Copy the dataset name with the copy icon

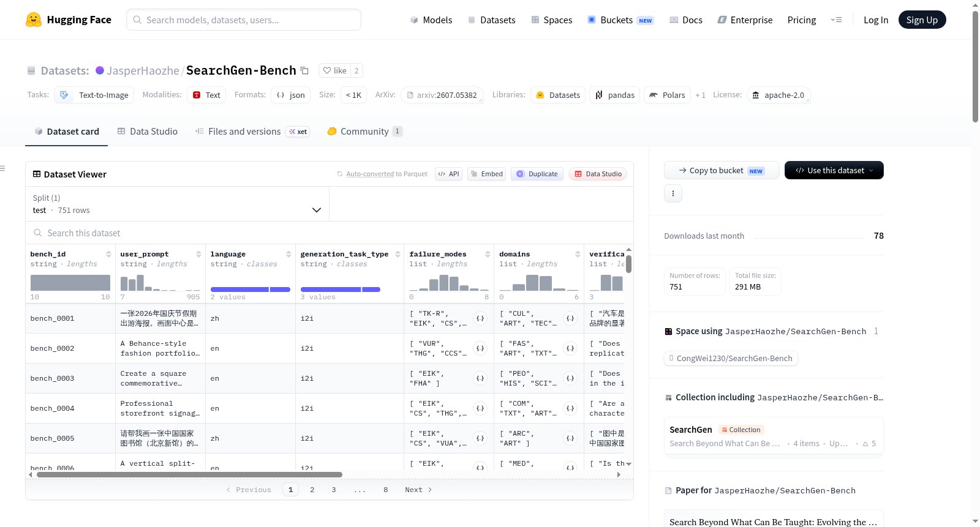click(x=304, y=70)
